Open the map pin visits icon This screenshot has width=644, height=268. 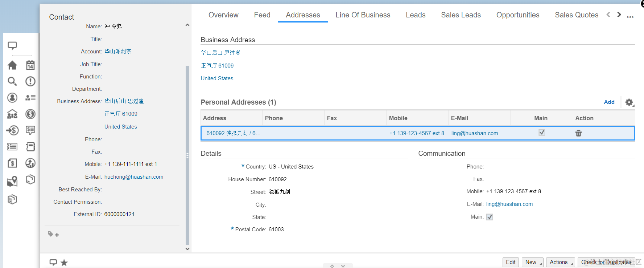(12, 181)
